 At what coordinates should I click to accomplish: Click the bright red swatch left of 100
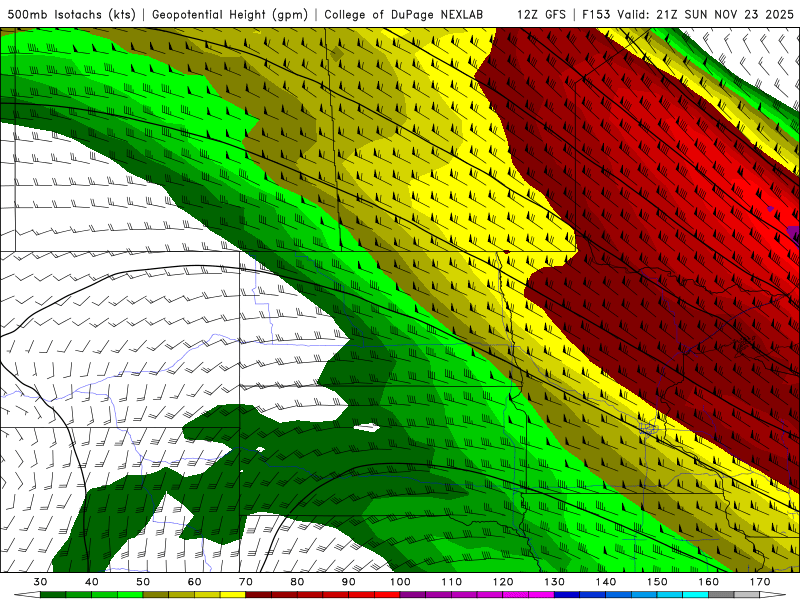click(387, 595)
